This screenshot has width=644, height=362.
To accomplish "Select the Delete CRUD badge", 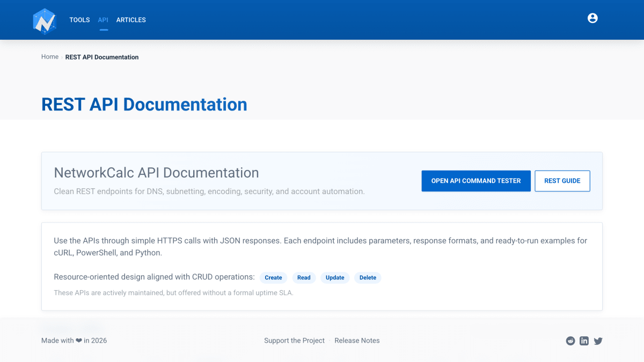I will click(368, 277).
